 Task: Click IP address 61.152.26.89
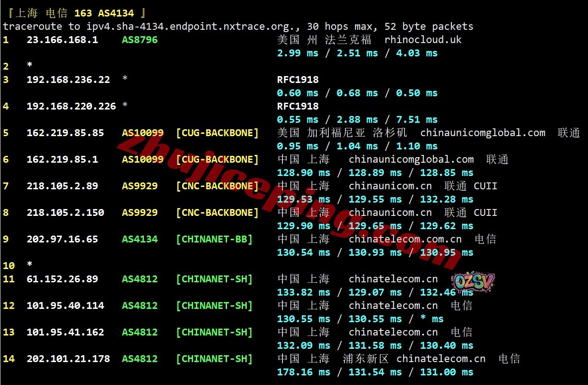click(62, 279)
